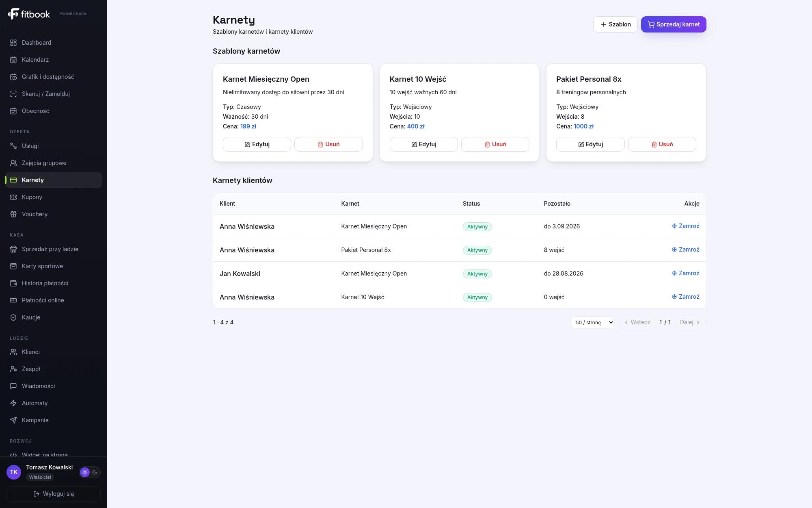Freeze the Pakiet Personal 8x client pass
Image resolution: width=812 pixels, height=508 pixels.
[x=685, y=250]
